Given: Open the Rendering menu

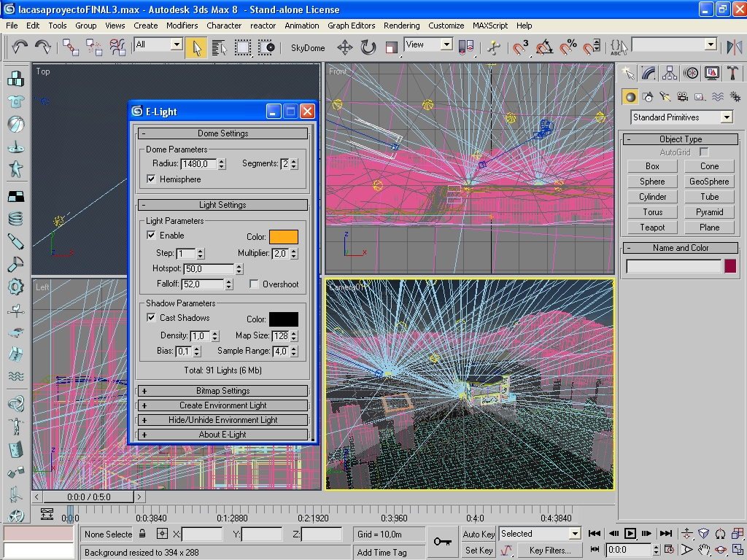Looking at the screenshot, I should (402, 26).
